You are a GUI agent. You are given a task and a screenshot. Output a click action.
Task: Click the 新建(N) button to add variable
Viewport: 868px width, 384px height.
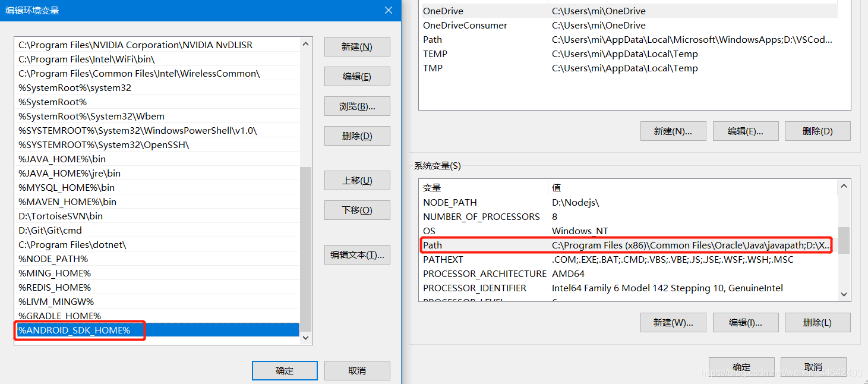click(x=356, y=46)
